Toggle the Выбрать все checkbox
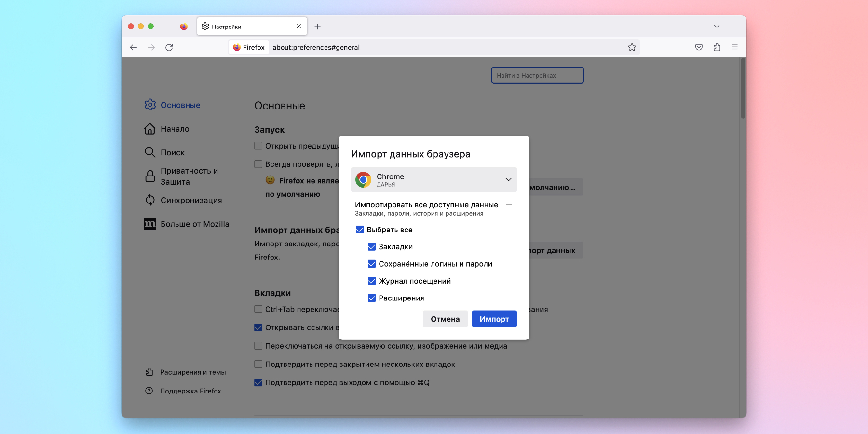 (x=360, y=230)
